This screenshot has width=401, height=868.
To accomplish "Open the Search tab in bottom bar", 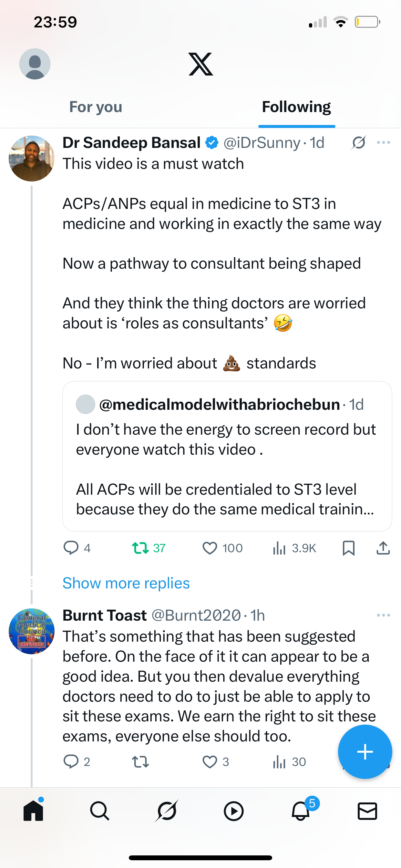I will tap(100, 811).
